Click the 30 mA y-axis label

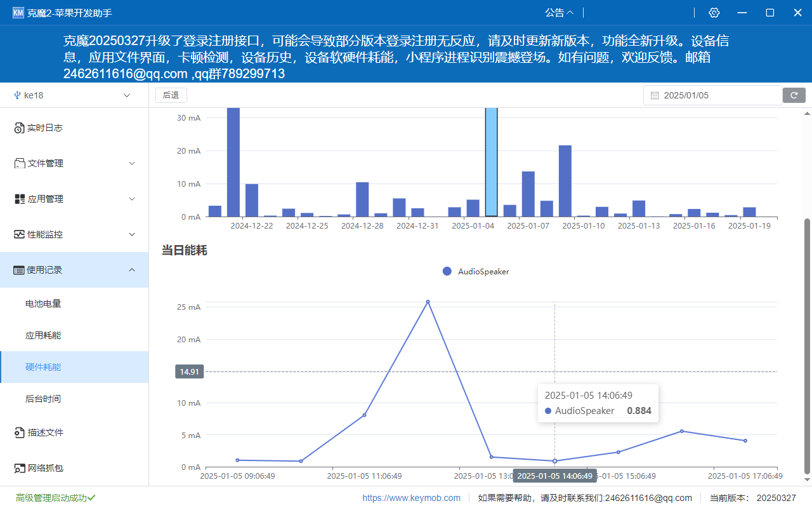(189, 118)
